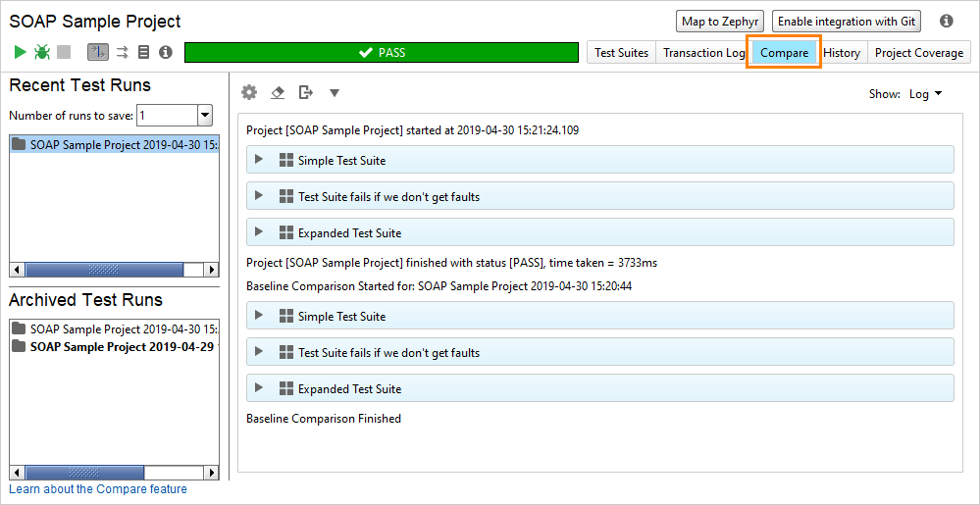This screenshot has height=505, width=980.
Task: Open Learn about the Compare feature link
Action: 97,488
